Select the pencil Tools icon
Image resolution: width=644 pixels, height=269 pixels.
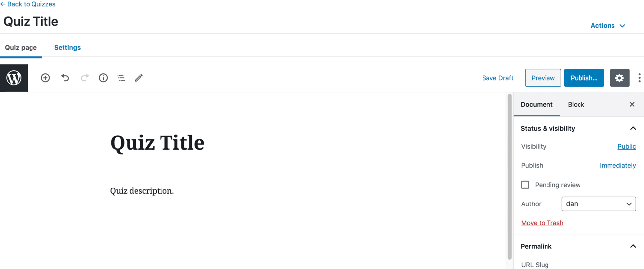click(139, 78)
